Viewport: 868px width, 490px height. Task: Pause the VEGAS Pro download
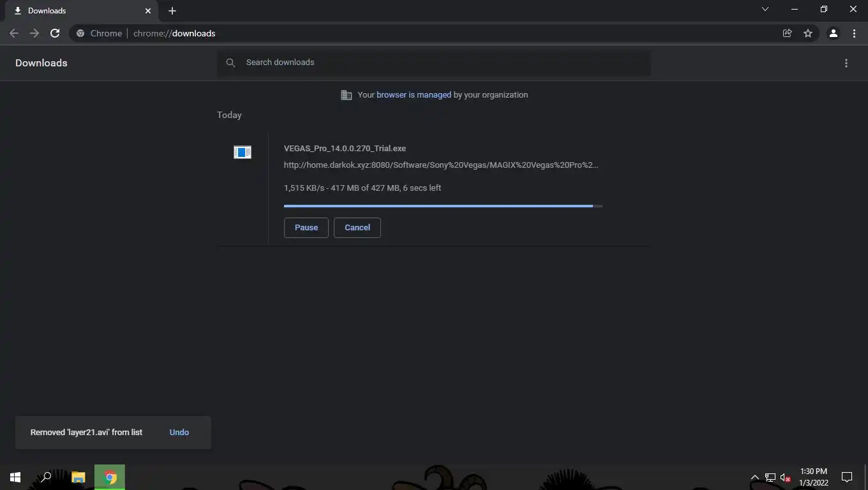click(306, 228)
